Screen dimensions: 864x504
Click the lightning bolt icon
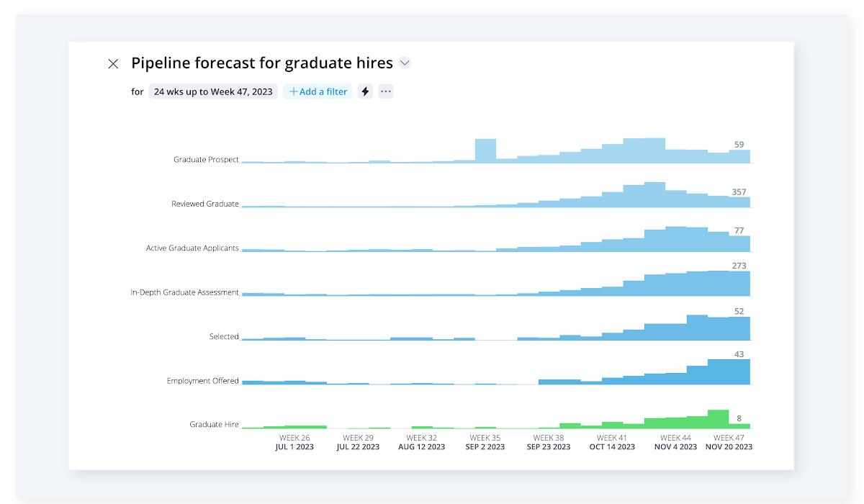pyautogui.click(x=365, y=91)
